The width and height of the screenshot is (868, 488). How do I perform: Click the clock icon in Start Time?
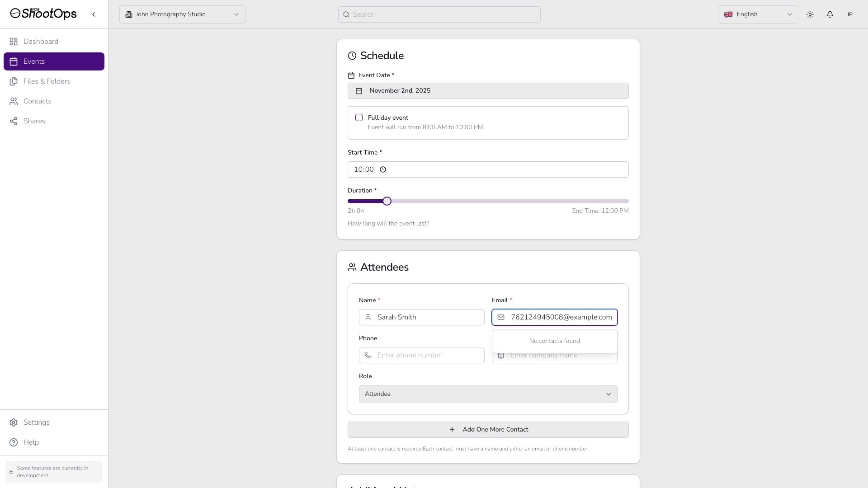[383, 169]
